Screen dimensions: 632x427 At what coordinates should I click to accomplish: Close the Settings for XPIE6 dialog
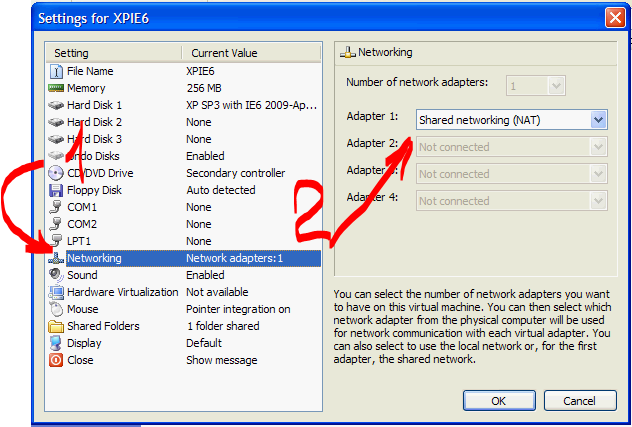point(615,19)
